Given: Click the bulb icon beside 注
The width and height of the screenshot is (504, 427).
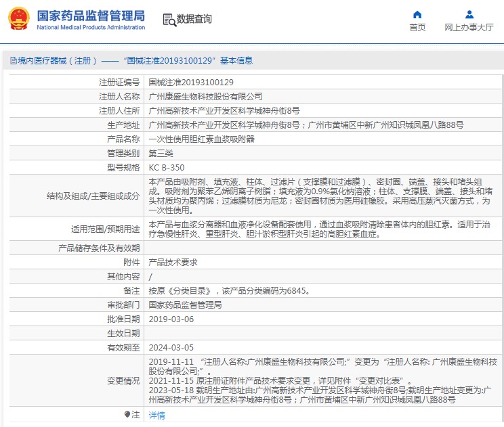Looking at the screenshot, I should (x=127, y=414).
